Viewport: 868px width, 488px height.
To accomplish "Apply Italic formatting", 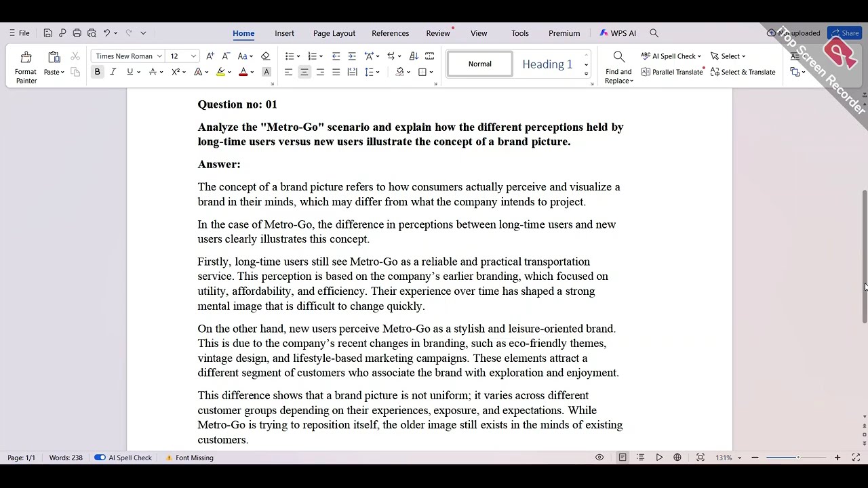I will 113,72.
